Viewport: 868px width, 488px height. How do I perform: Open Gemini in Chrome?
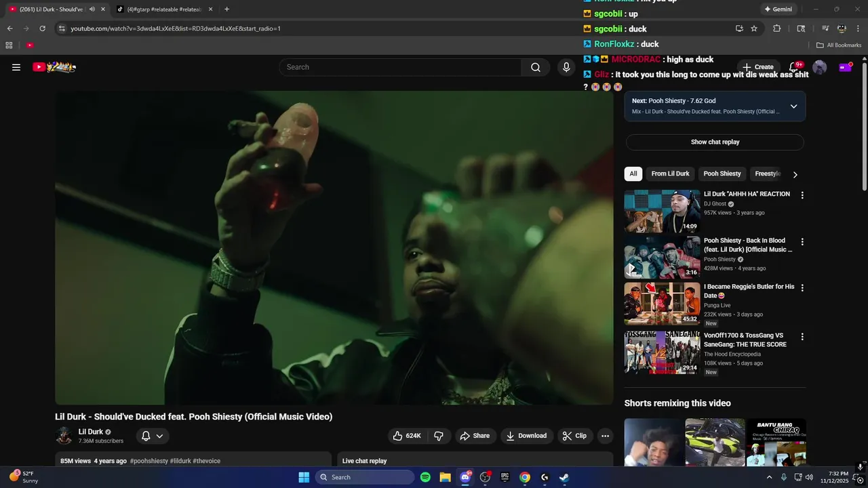[x=778, y=9]
